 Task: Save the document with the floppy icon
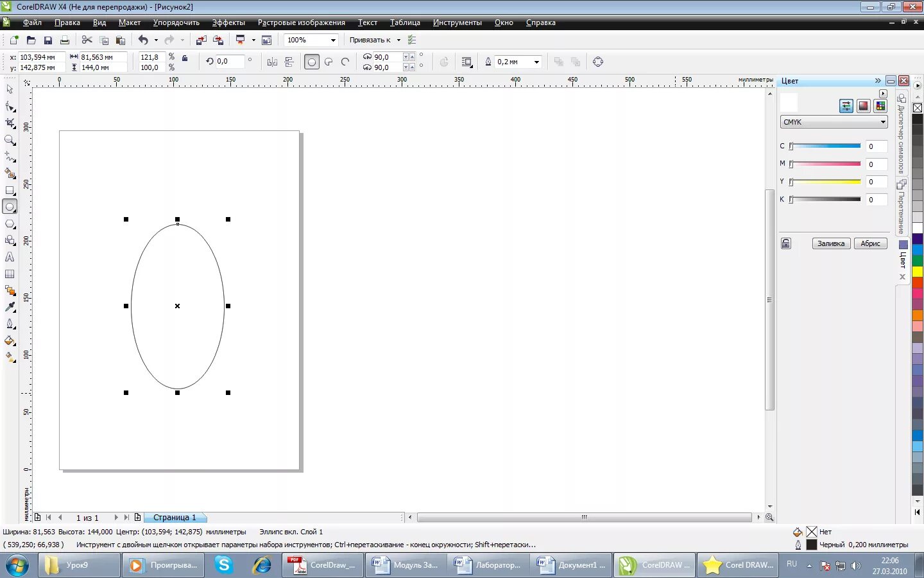(47, 40)
